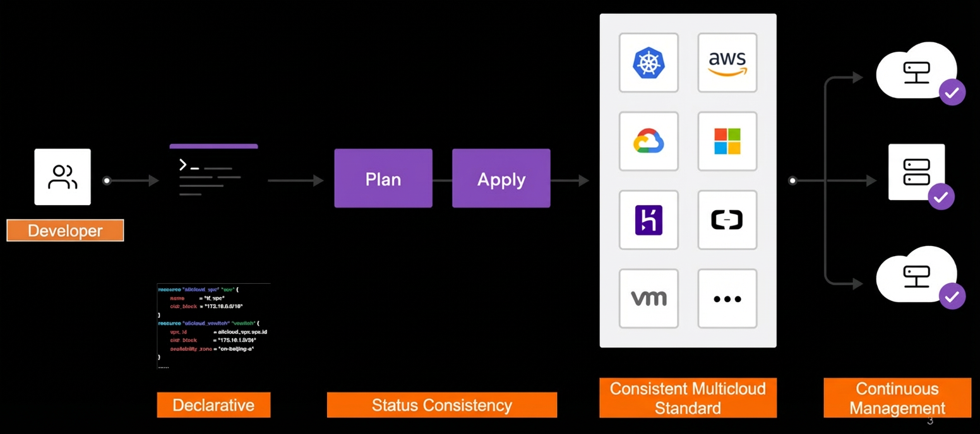
Task: Choose the Google Cloud logo tile
Action: 648,141
